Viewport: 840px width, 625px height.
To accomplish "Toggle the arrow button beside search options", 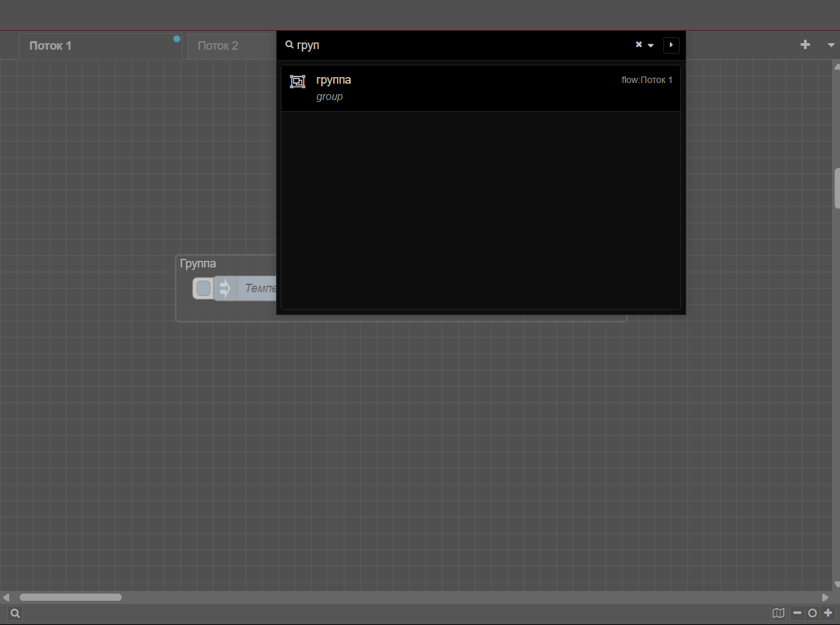I will (x=671, y=45).
